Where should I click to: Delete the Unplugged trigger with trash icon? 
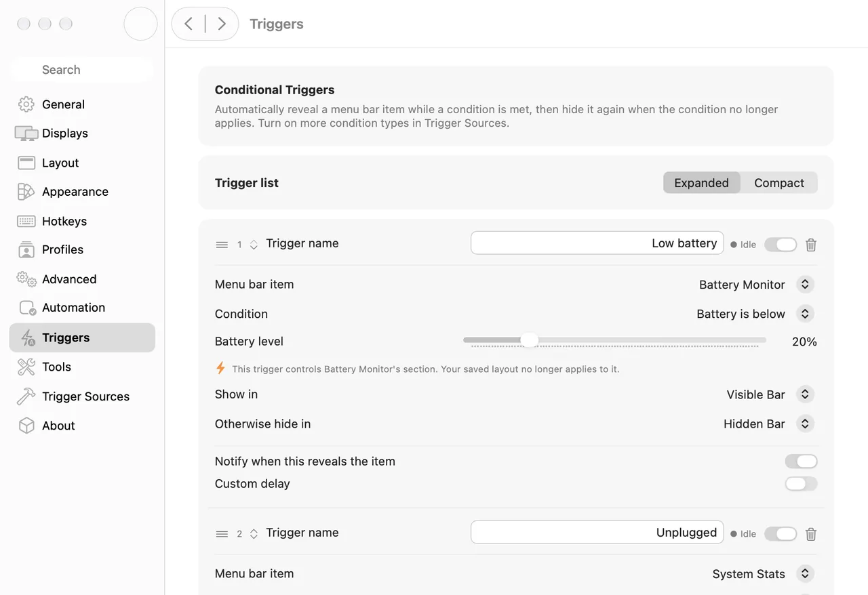(811, 534)
